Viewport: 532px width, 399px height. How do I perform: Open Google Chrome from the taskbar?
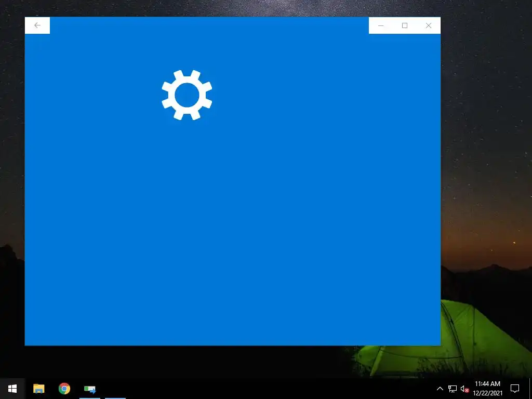tap(64, 389)
